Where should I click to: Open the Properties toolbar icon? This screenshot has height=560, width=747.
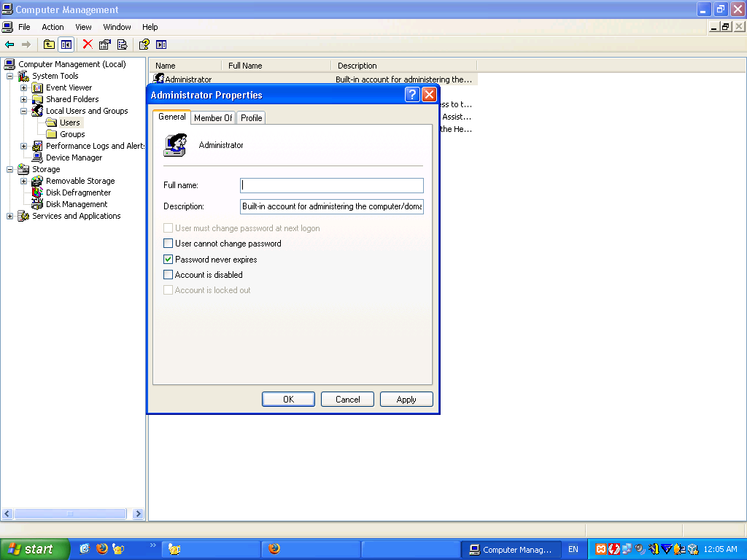(105, 44)
